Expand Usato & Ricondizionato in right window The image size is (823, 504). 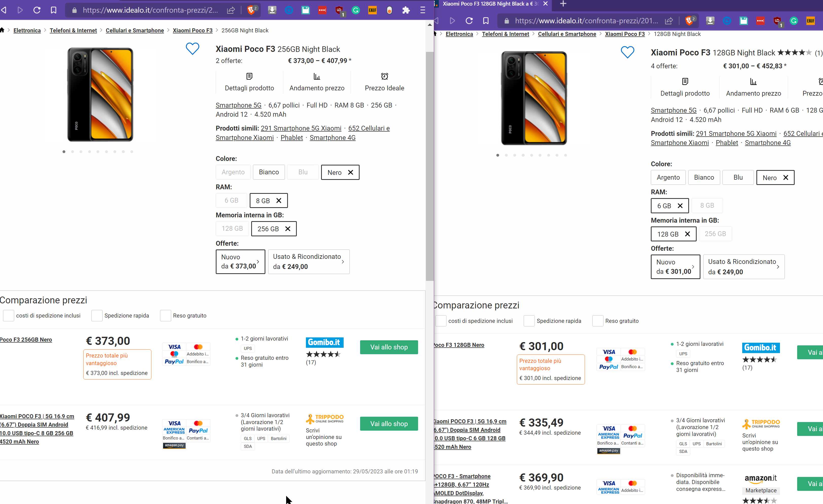click(743, 267)
